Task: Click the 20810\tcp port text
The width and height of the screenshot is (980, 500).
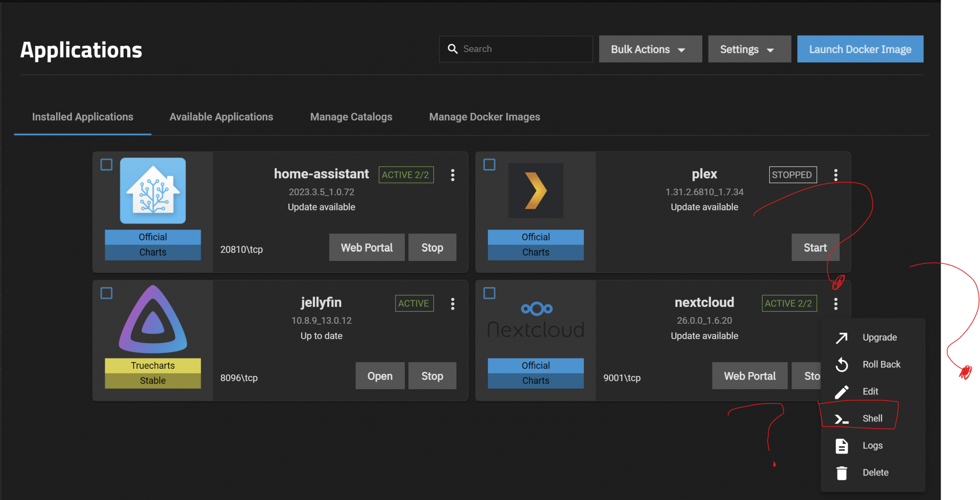Action: pos(241,250)
